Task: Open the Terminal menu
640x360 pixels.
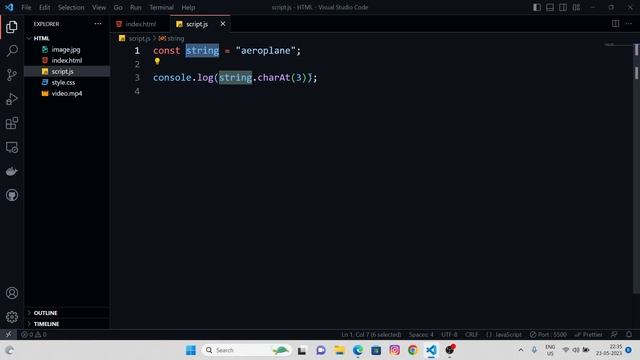Action: 161,7
